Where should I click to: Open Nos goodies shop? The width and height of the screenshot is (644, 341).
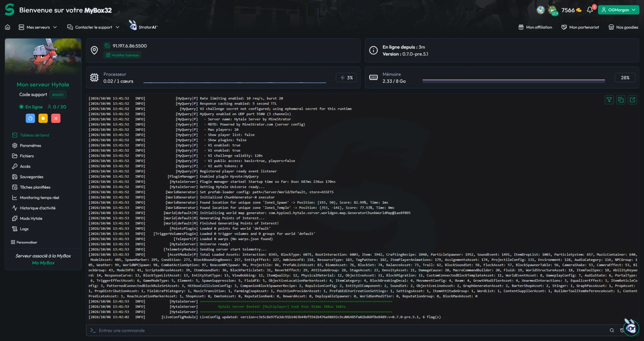(x=623, y=27)
